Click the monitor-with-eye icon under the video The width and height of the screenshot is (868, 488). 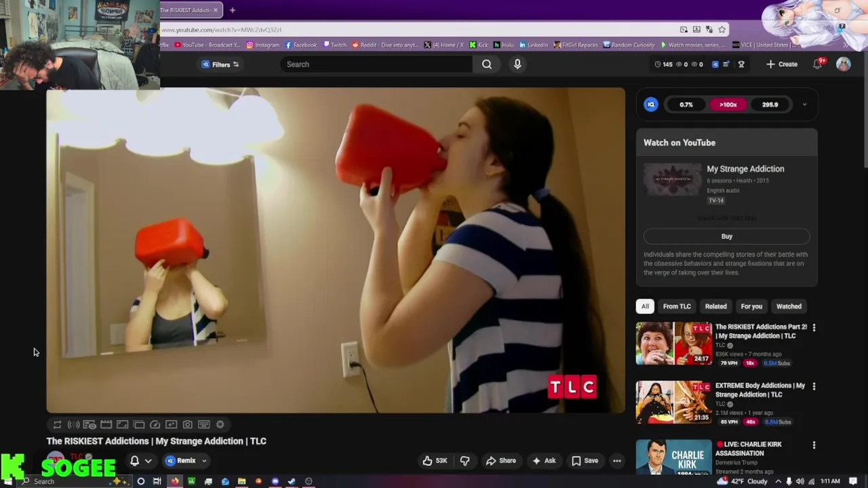click(x=90, y=424)
